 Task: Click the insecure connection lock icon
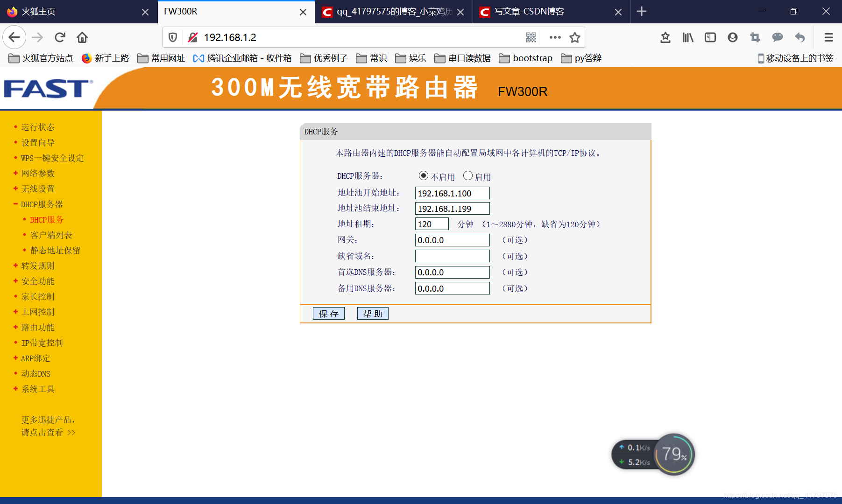192,37
